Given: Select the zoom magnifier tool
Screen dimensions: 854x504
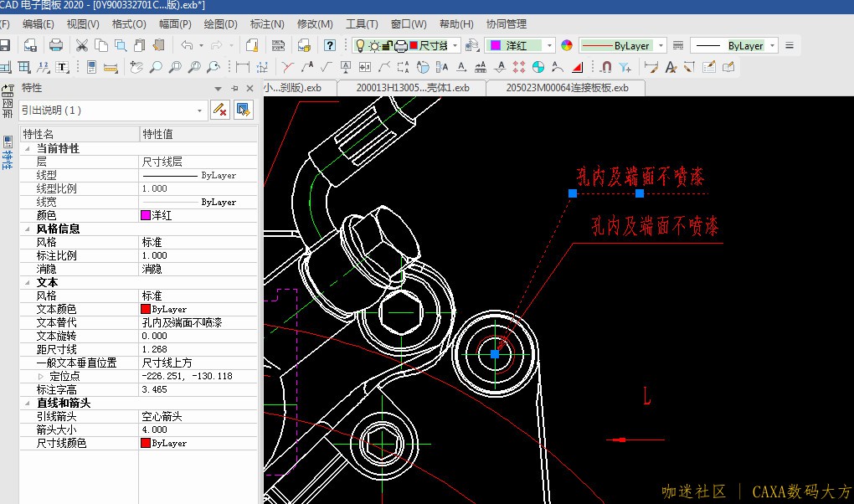Looking at the screenshot, I should [156, 67].
